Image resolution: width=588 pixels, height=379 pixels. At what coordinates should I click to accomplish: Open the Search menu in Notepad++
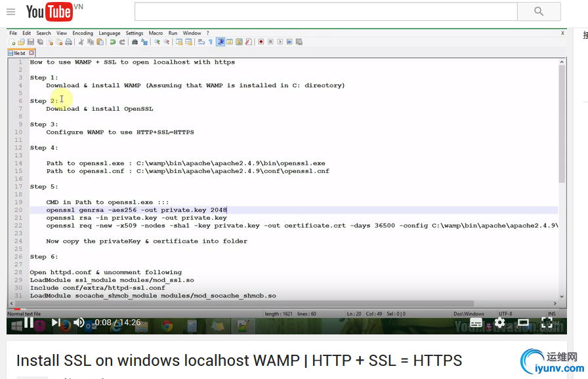[43, 33]
